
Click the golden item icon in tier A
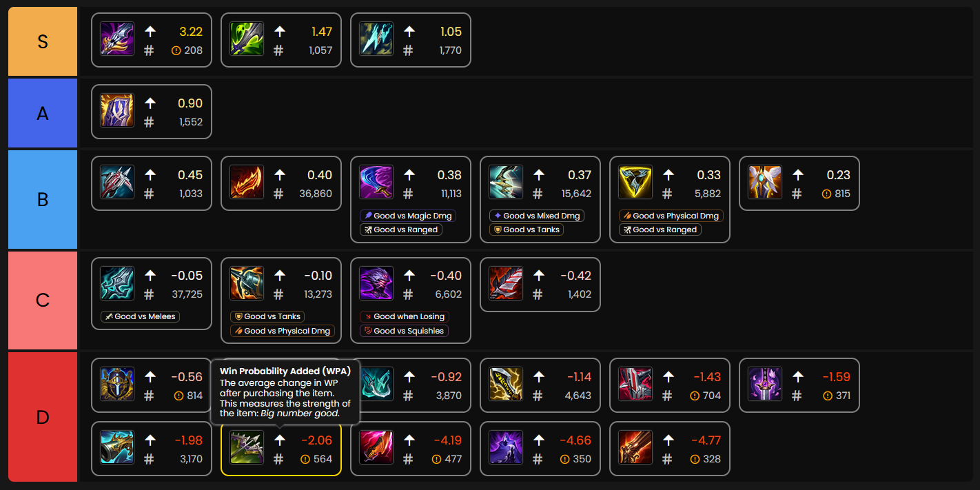pyautogui.click(x=117, y=110)
